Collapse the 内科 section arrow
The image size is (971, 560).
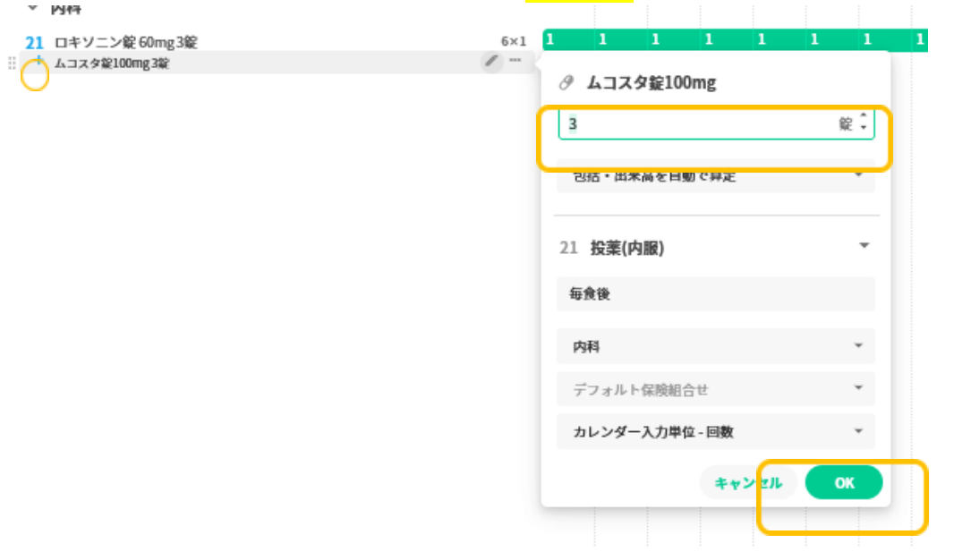click(x=33, y=7)
